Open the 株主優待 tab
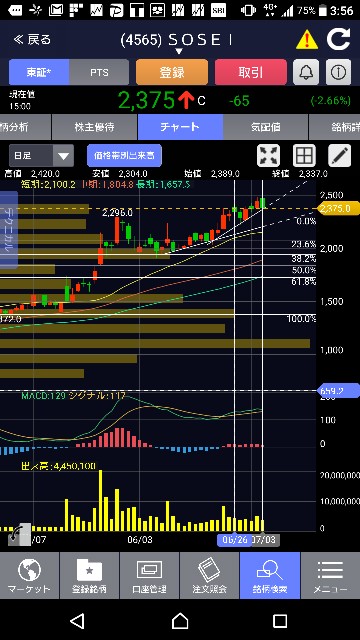The height and width of the screenshot is (640, 360). click(x=95, y=127)
